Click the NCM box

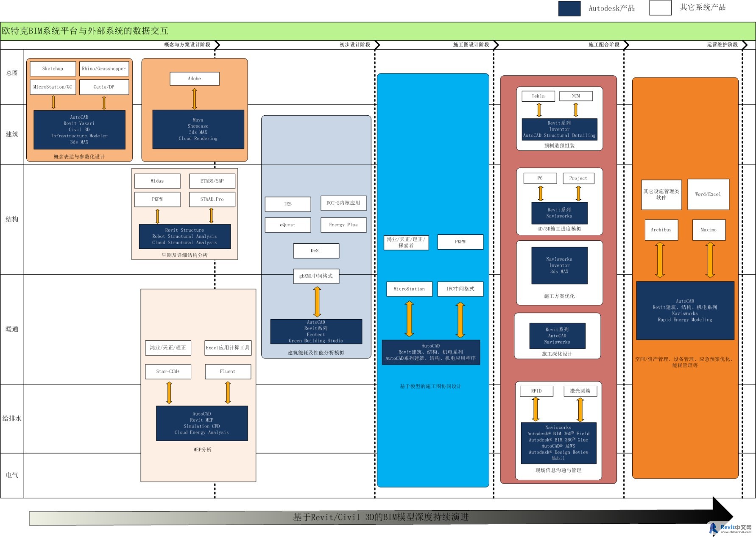(576, 96)
